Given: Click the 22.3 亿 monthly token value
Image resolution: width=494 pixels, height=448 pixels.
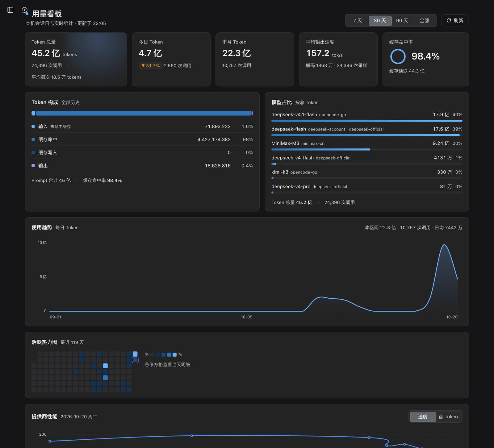Looking at the screenshot, I should pyautogui.click(x=237, y=53).
